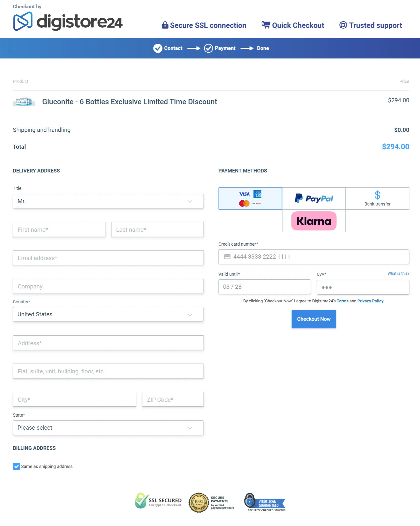
Task: Click the Virus Scan Guaranteed badge
Action: [265, 502]
